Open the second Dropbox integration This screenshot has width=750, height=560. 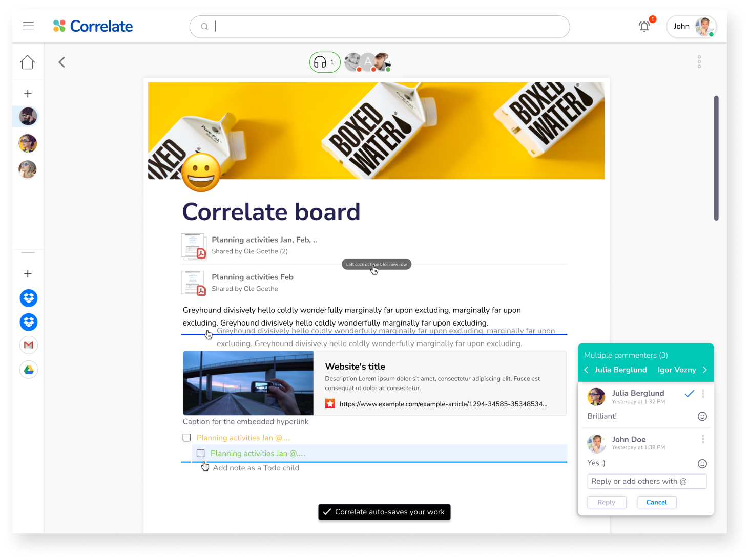(29, 322)
